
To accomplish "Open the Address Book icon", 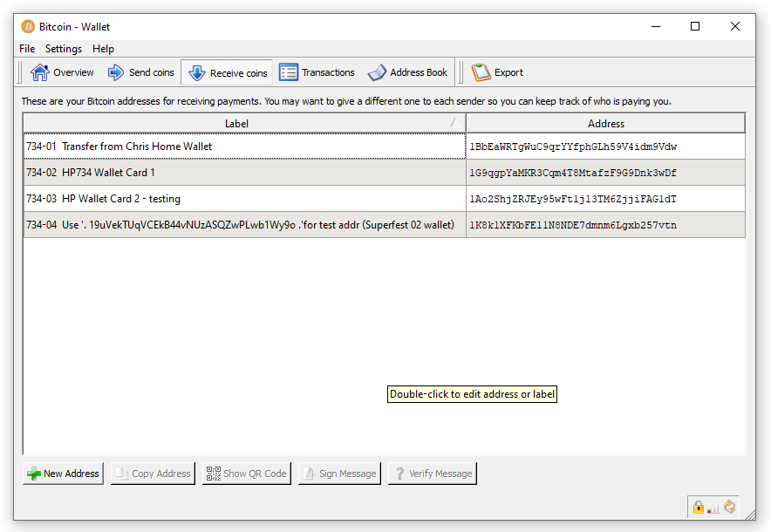I will [377, 72].
